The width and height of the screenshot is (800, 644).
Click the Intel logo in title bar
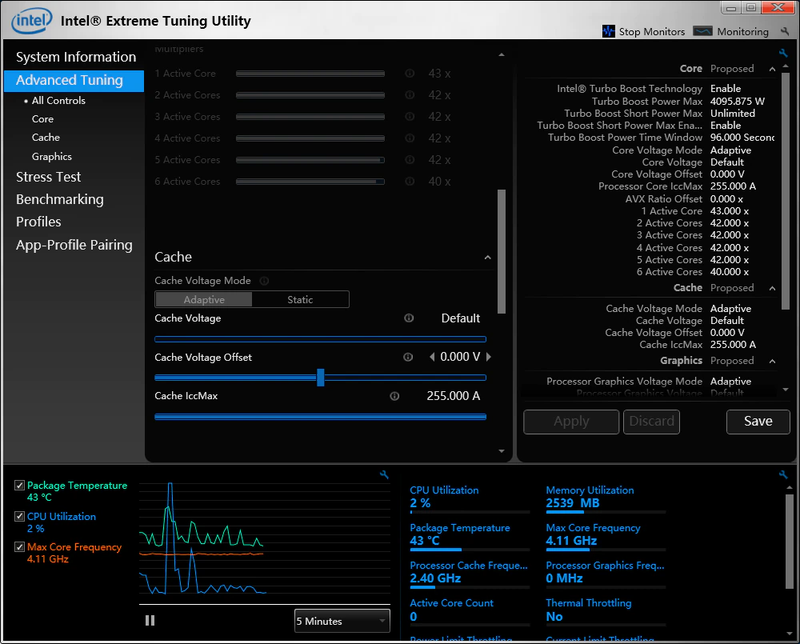click(x=32, y=20)
